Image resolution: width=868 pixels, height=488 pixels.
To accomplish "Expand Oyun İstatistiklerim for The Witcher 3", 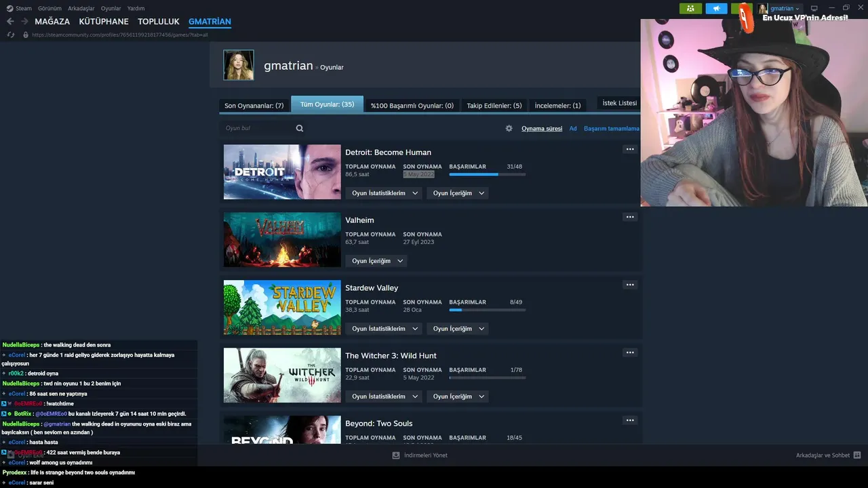I will (384, 396).
